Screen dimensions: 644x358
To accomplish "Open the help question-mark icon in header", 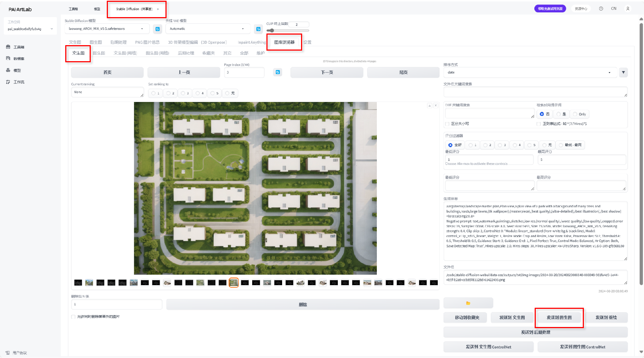I will click(x=601, y=9).
